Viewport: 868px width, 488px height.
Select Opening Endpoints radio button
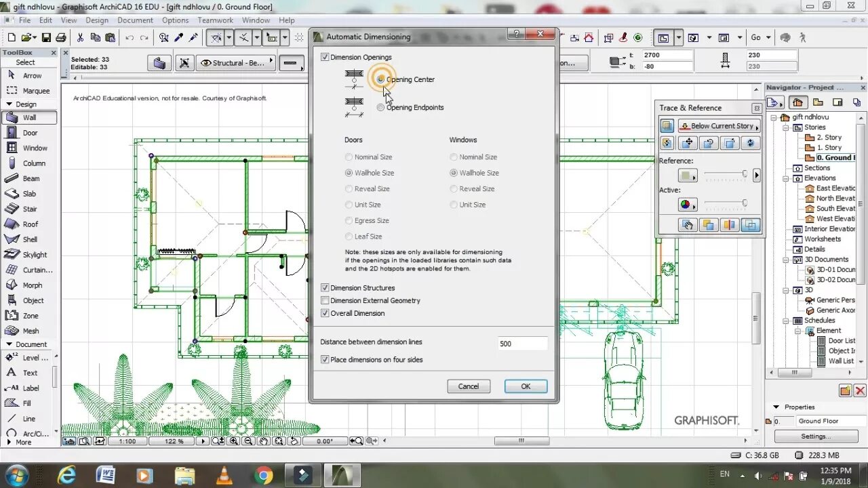[380, 107]
